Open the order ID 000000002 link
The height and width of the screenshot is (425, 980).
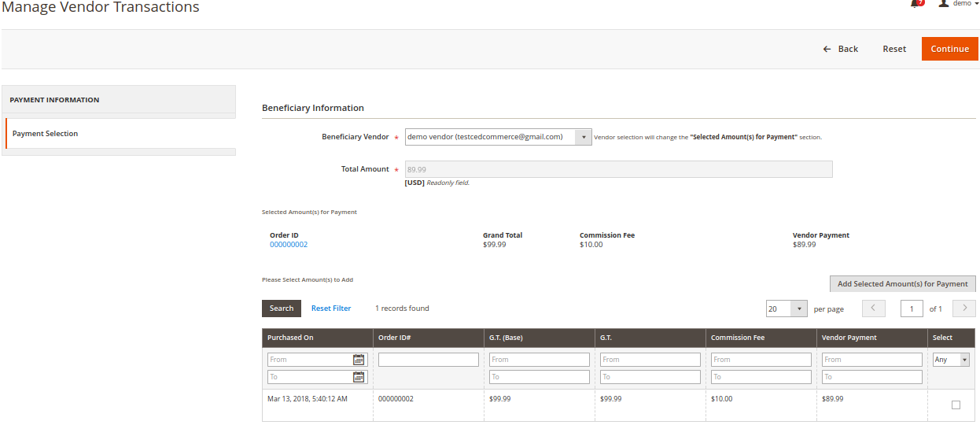click(x=289, y=245)
